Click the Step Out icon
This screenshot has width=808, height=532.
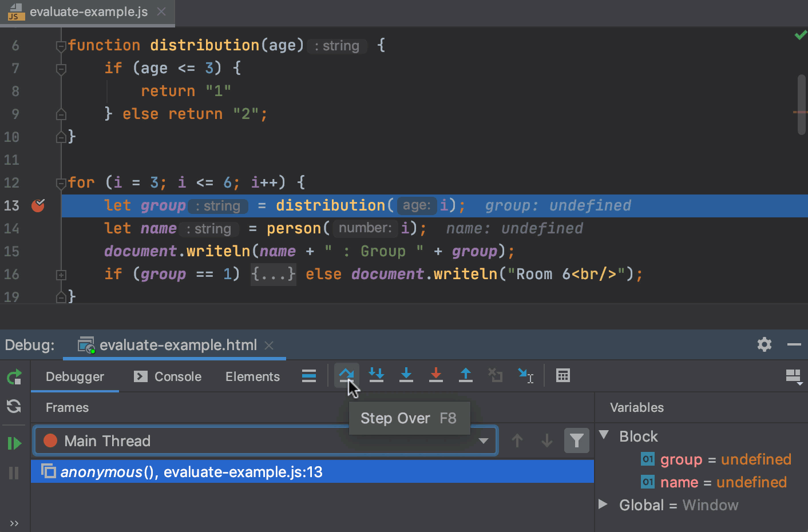pyautogui.click(x=466, y=375)
